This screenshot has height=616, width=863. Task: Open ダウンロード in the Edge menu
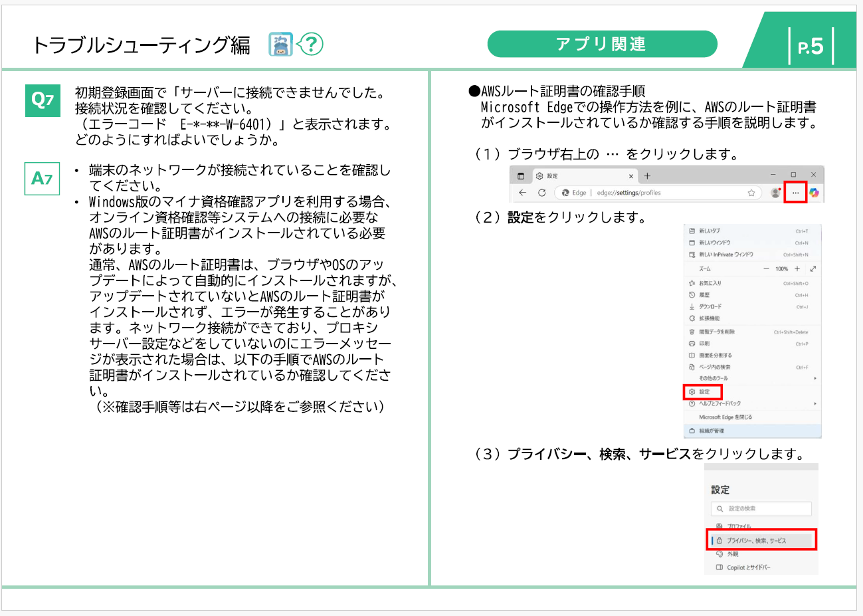753,307
